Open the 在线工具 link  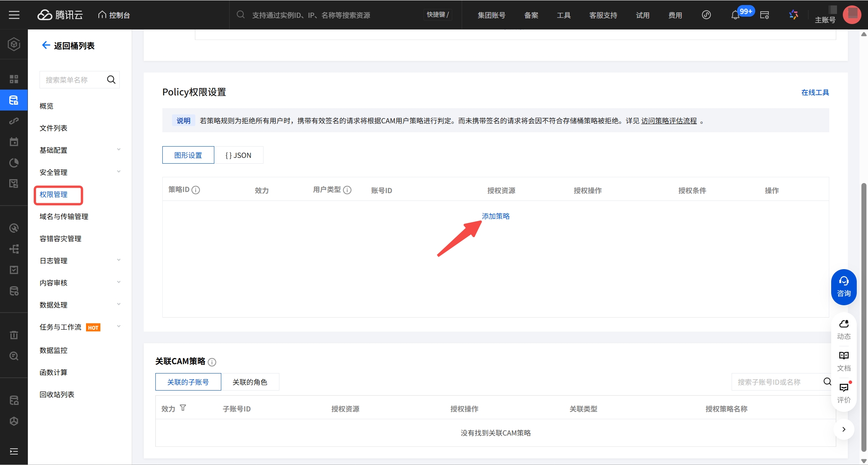(815, 92)
